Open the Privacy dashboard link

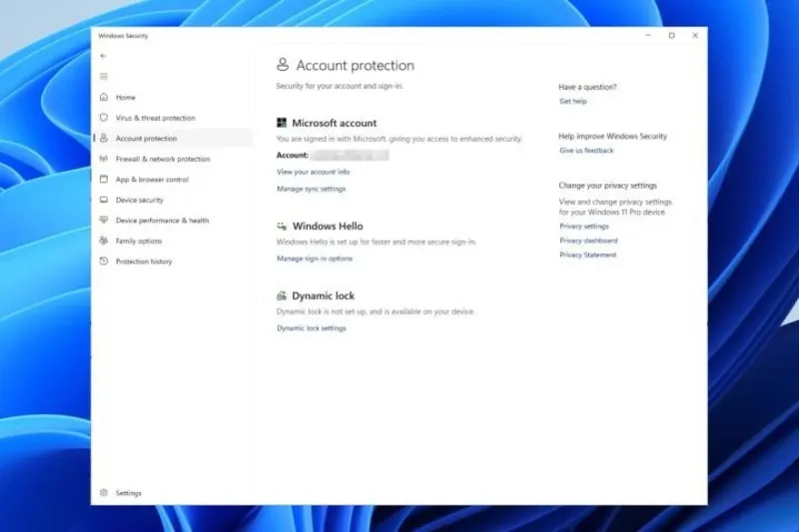[588, 241]
